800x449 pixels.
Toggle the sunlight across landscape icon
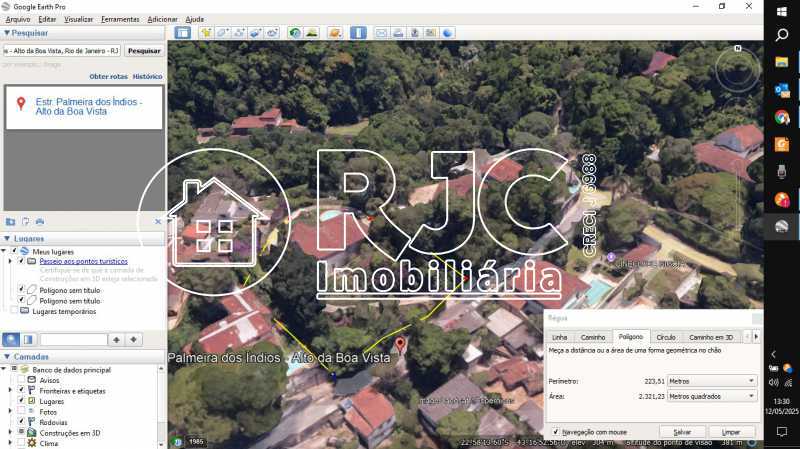pyautogui.click(x=312, y=33)
